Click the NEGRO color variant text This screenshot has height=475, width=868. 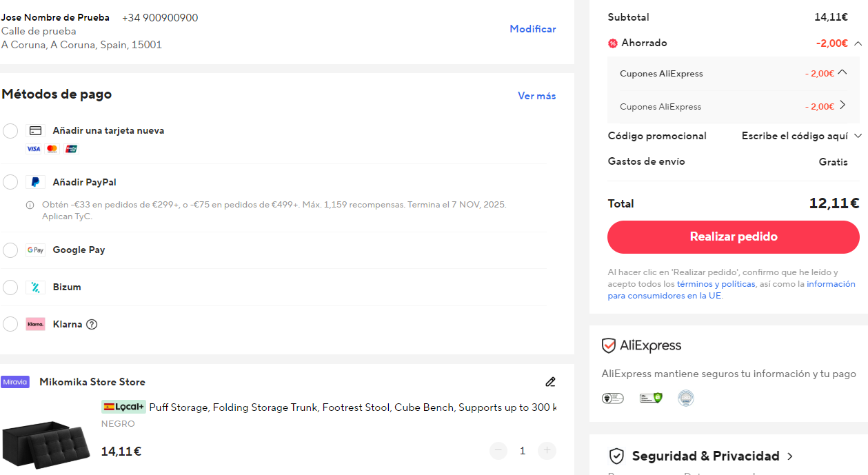pyautogui.click(x=118, y=424)
